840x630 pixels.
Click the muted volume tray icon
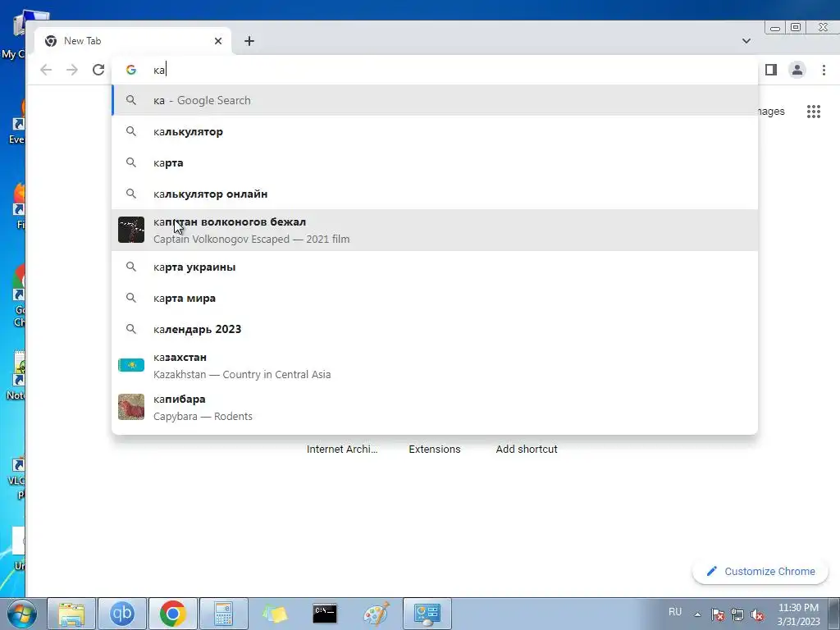coord(757,614)
